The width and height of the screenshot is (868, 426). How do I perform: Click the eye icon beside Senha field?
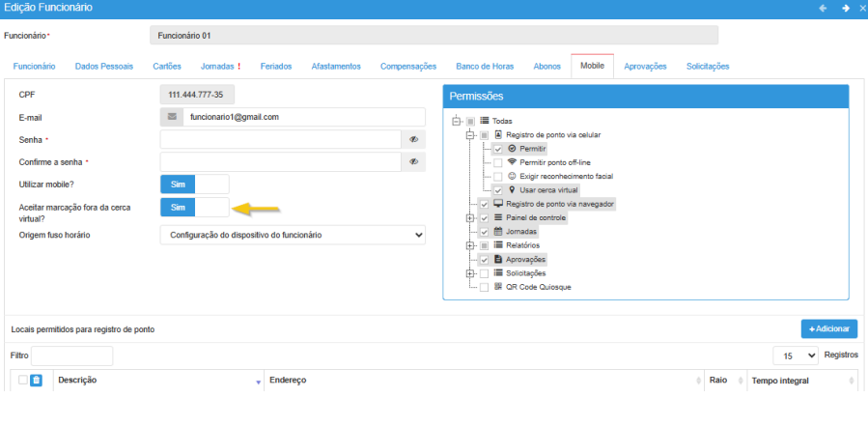[413, 139]
